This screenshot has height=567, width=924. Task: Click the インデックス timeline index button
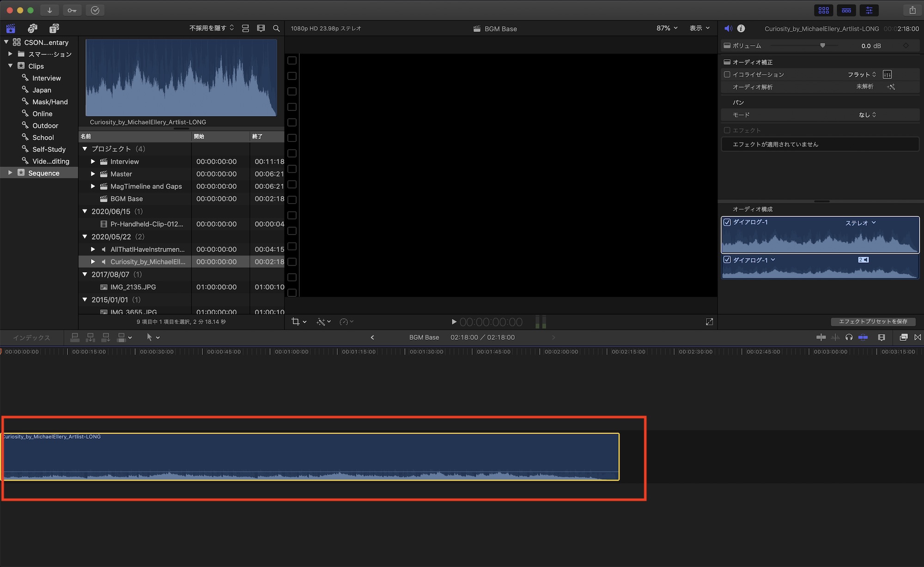click(31, 338)
